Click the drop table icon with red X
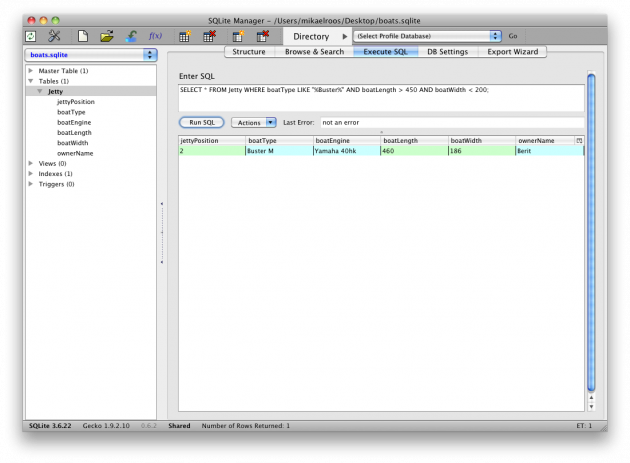Screen dimensions: 630x463 [x=209, y=36]
